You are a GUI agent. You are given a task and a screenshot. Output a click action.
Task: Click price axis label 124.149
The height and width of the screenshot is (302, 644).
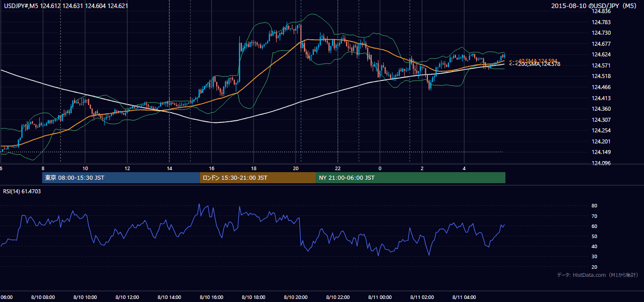602,153
